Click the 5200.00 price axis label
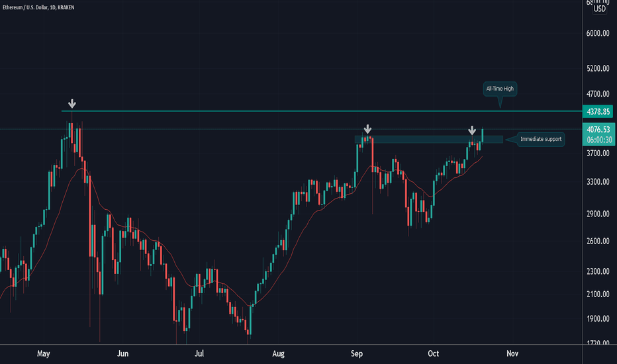The height and width of the screenshot is (364, 617). click(598, 68)
